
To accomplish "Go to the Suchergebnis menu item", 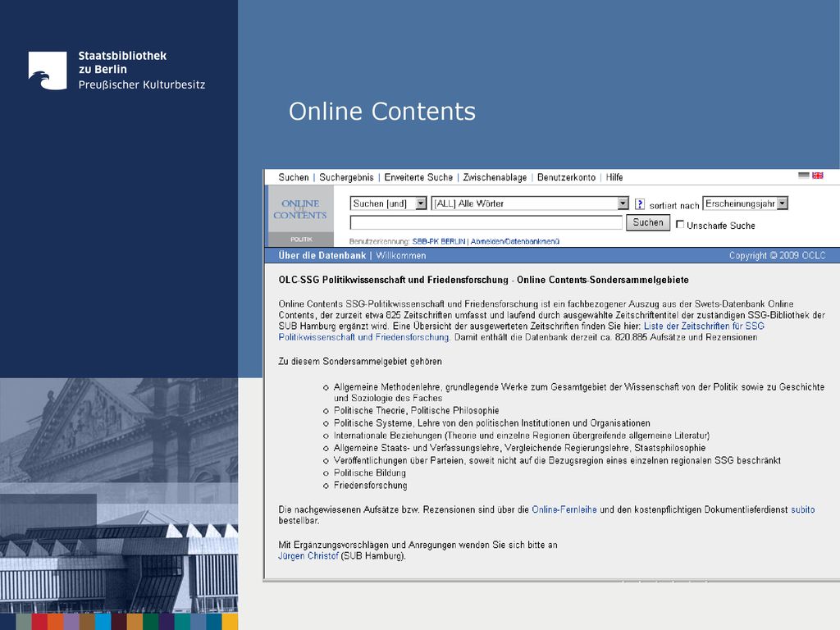I will (x=346, y=177).
